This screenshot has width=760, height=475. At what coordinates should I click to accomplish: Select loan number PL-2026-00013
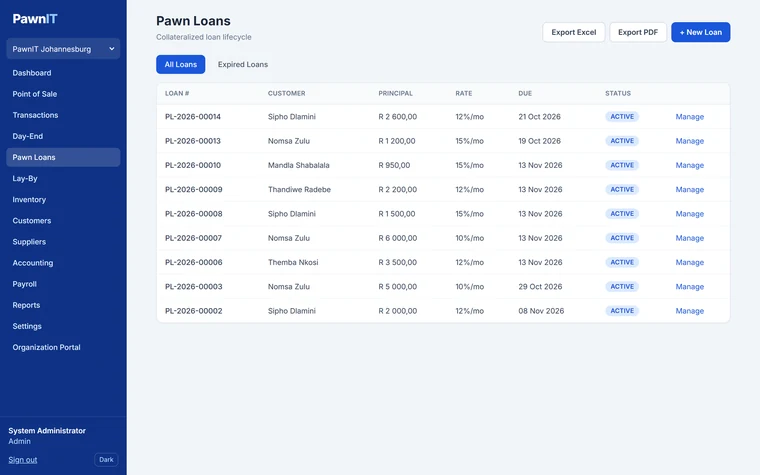tap(193, 141)
